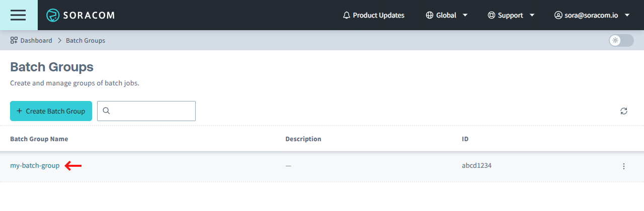Image resolution: width=644 pixels, height=211 pixels.
Task: Expand the Global coverage dropdown
Action: coord(447,15)
